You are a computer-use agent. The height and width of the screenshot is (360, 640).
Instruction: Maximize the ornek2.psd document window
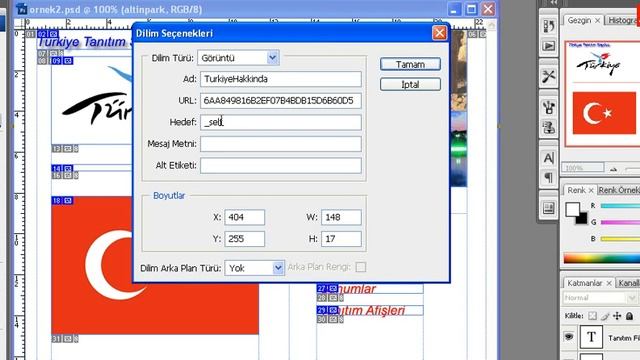[471, 9]
